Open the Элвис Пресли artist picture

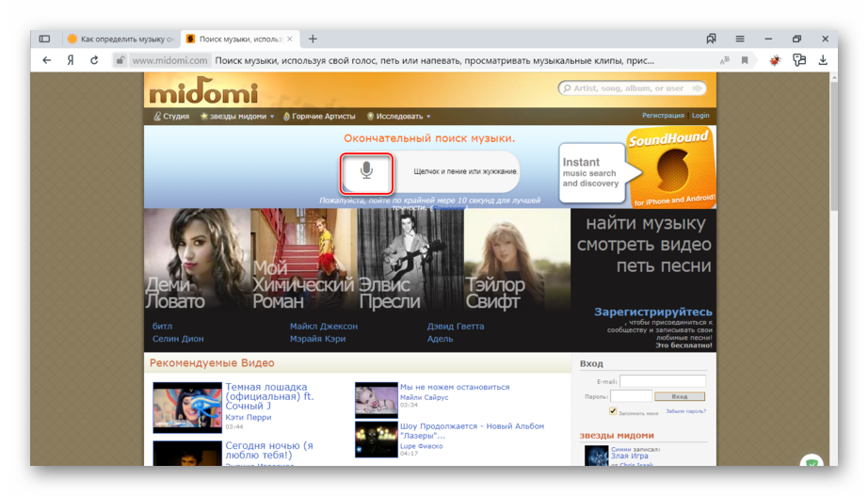pos(410,259)
